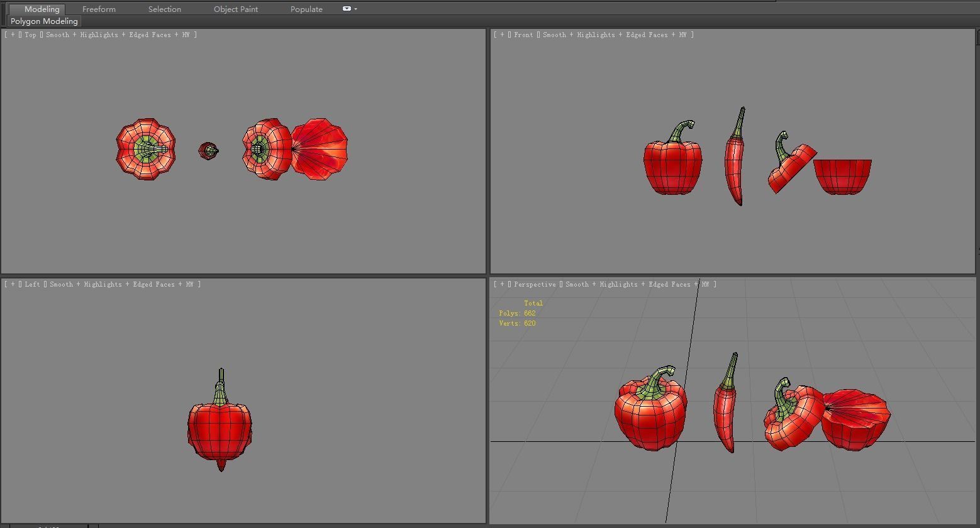Click the Left viewport view name label
Viewport: 980px width, 528px height.
(32, 284)
